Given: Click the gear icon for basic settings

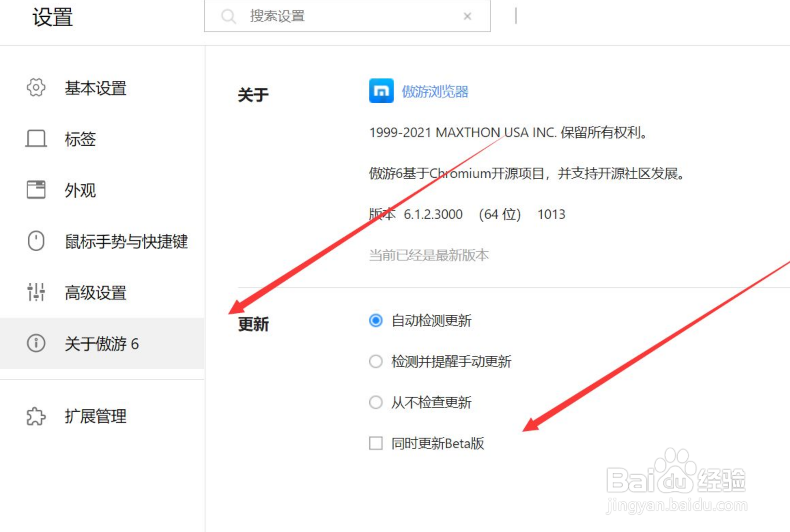Looking at the screenshot, I should 36,88.
